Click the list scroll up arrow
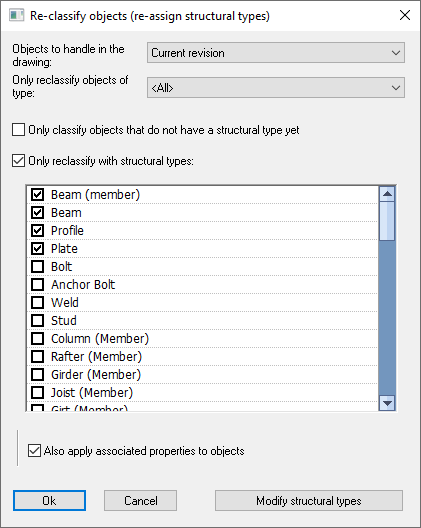The width and height of the screenshot is (421, 528). pyautogui.click(x=387, y=194)
